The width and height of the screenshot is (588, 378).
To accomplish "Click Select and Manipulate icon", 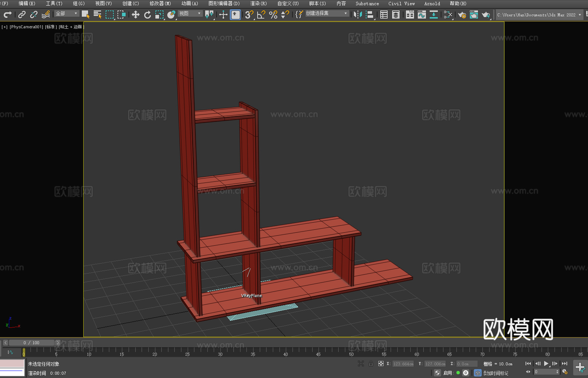I will click(x=223, y=14).
